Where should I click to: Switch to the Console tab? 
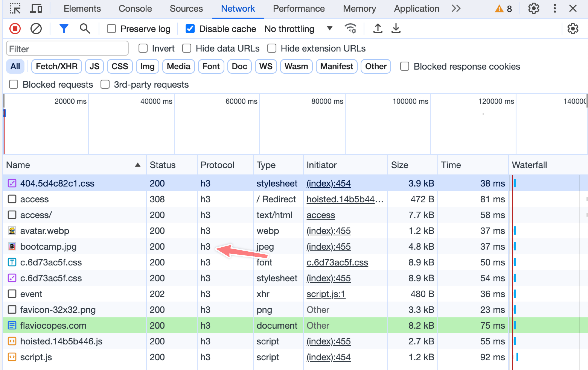coord(135,9)
